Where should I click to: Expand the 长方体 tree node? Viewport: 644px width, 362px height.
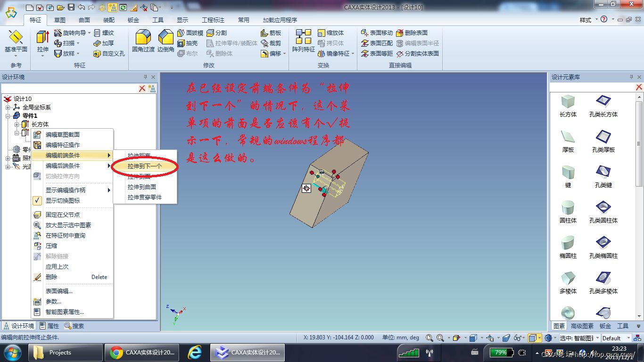tap(17, 124)
